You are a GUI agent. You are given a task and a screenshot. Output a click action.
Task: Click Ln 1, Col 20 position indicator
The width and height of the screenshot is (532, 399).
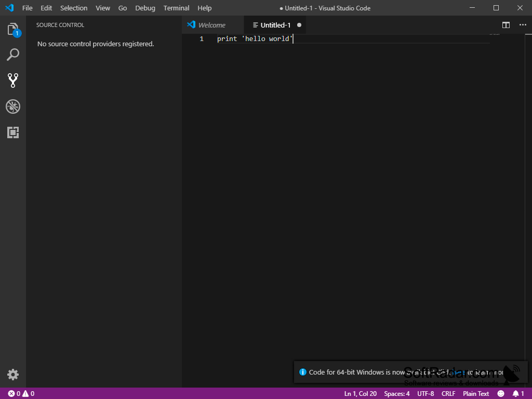[x=361, y=394]
